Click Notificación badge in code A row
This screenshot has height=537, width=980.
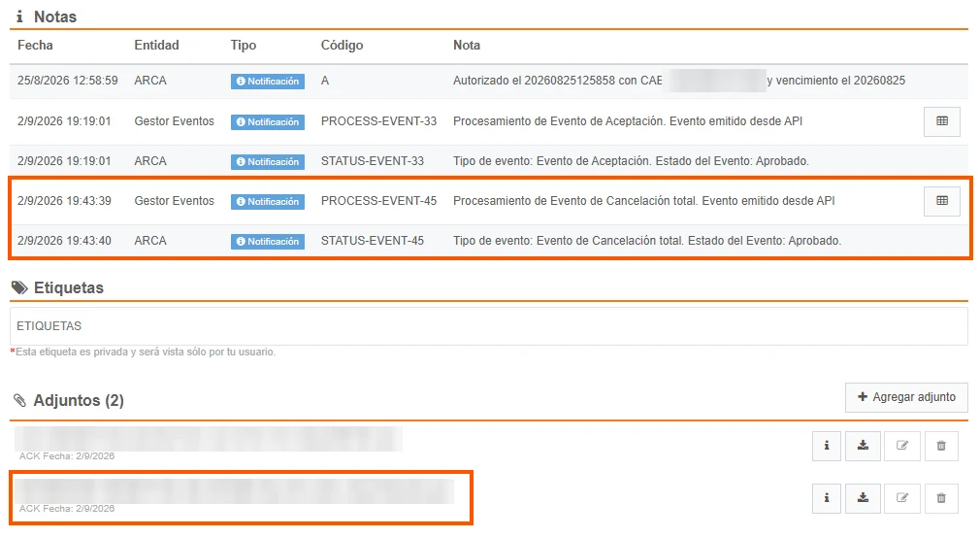(x=268, y=82)
